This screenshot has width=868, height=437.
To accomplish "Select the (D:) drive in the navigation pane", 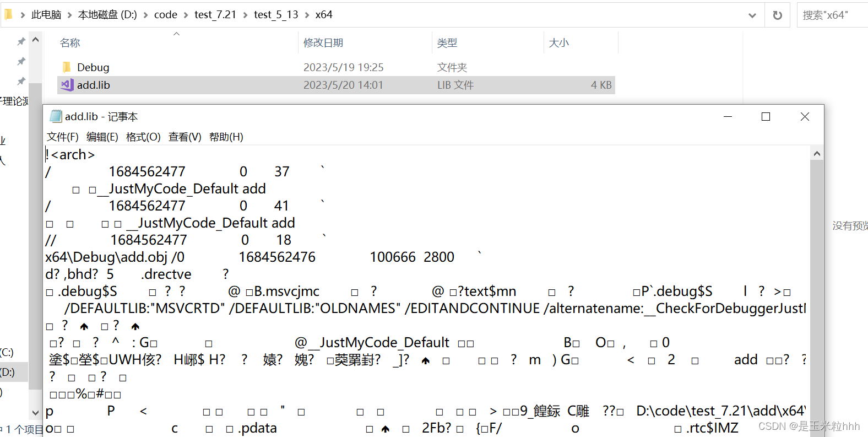I will click(7, 372).
